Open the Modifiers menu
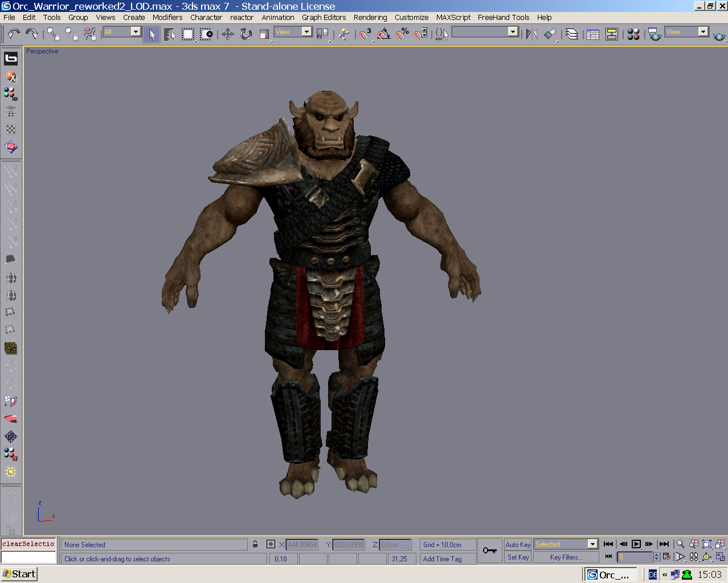 pyautogui.click(x=167, y=18)
